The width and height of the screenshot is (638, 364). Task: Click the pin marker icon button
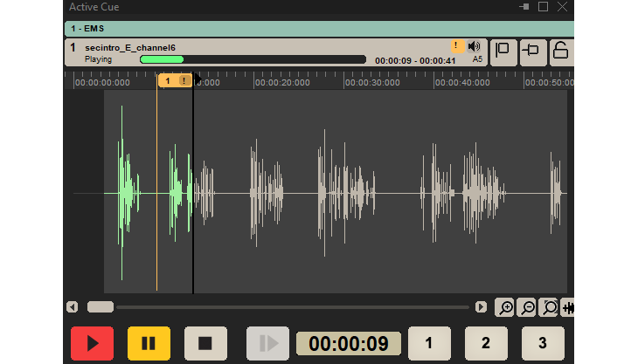pos(531,52)
